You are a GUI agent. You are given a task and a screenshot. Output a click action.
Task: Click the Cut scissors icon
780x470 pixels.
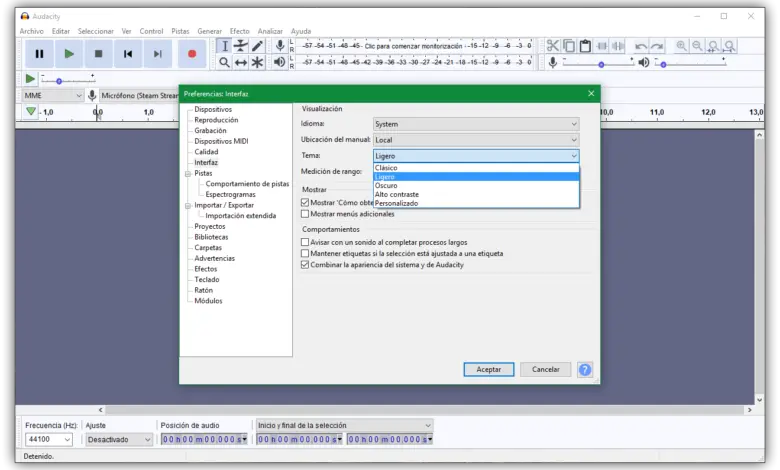[x=553, y=46]
